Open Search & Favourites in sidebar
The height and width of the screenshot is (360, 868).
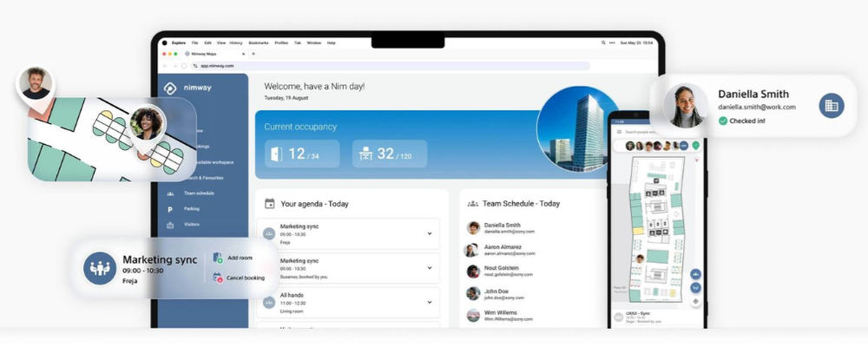pos(205,178)
